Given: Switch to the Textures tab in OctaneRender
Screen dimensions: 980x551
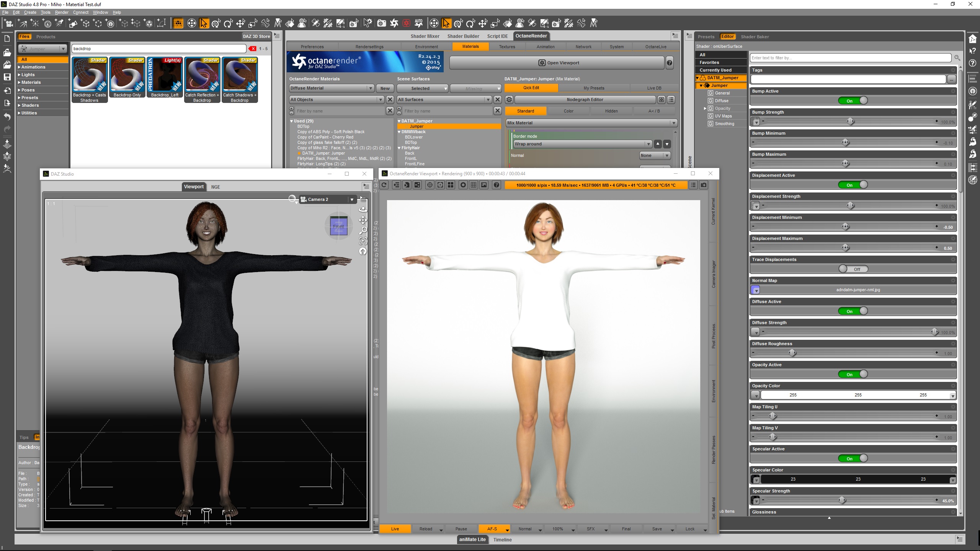Looking at the screenshot, I should pyautogui.click(x=507, y=47).
